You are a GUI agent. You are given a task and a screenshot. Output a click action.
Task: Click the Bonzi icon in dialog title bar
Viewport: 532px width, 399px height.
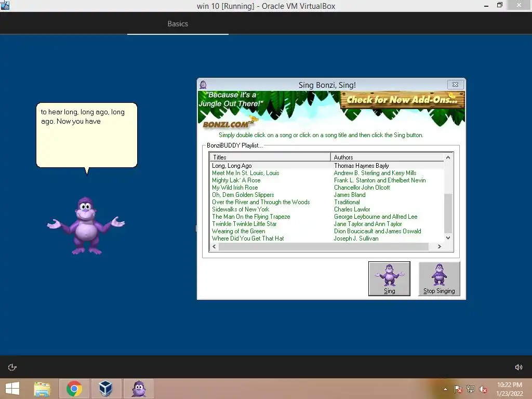203,85
